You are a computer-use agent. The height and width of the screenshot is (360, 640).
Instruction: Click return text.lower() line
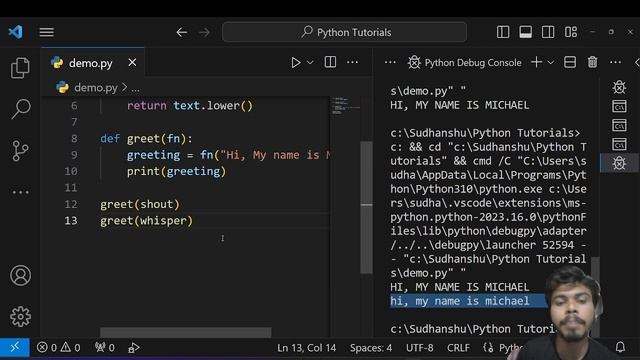[x=190, y=106]
